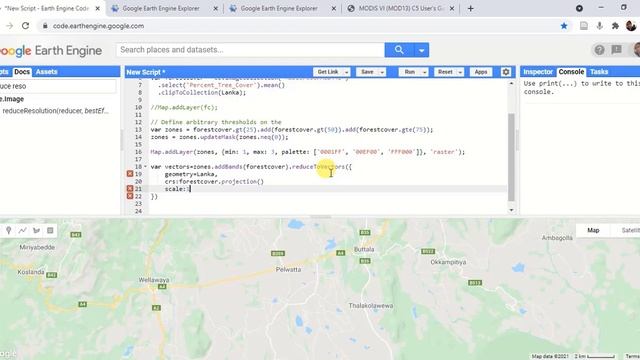Click the microphone extension icon

(x=599, y=26)
